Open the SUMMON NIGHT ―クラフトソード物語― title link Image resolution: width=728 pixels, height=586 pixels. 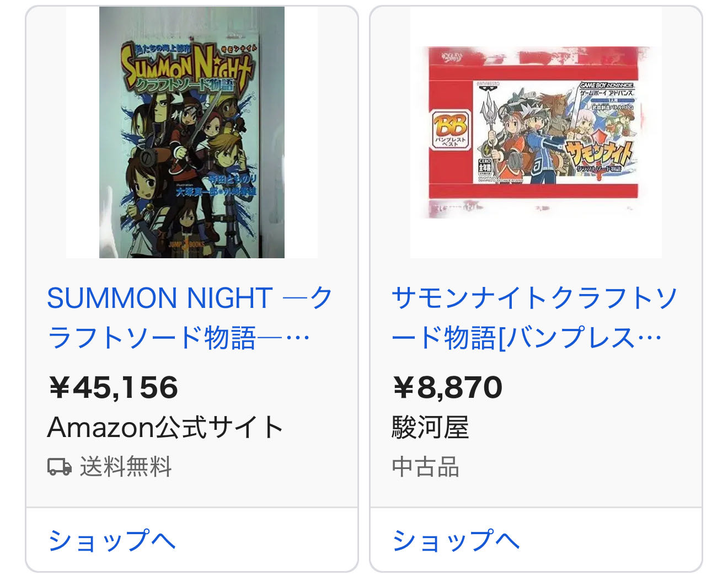tap(189, 317)
